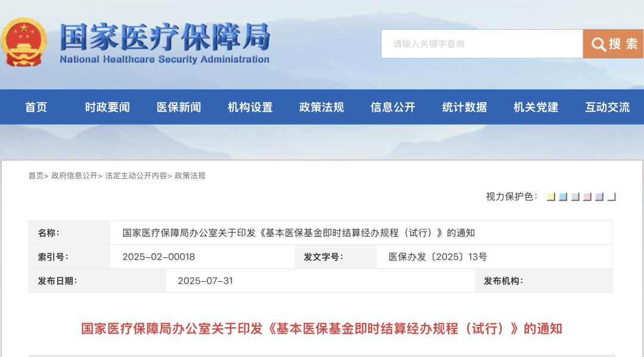Click the magnifier search icon
The height and width of the screenshot is (357, 644).
[599, 44]
